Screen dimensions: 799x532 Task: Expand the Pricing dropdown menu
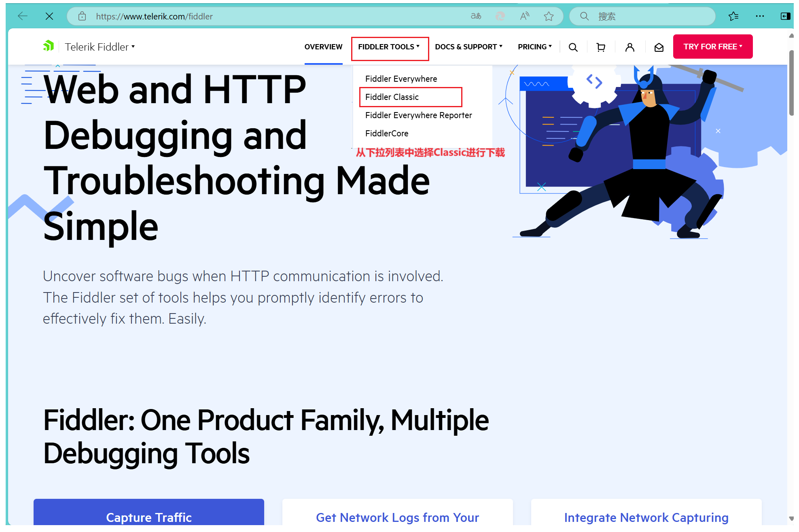click(x=534, y=47)
